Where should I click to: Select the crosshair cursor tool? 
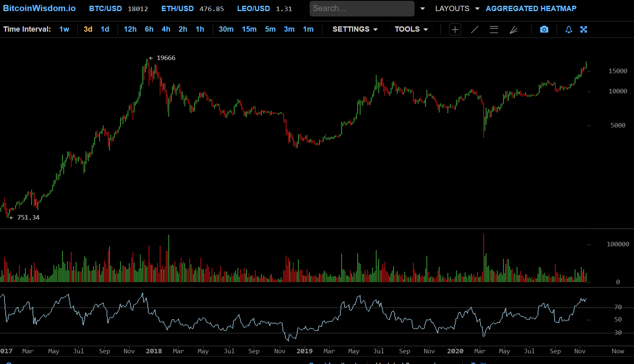[x=455, y=30]
